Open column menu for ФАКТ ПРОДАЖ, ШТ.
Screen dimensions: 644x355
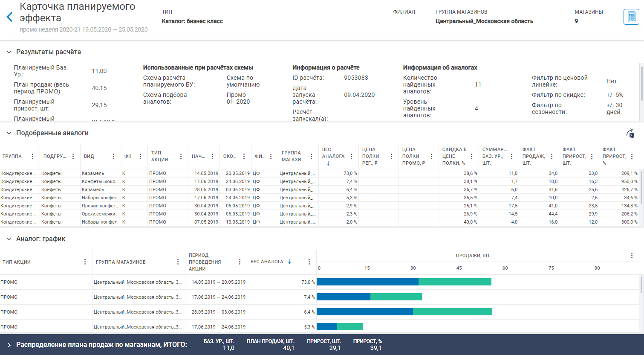click(552, 157)
